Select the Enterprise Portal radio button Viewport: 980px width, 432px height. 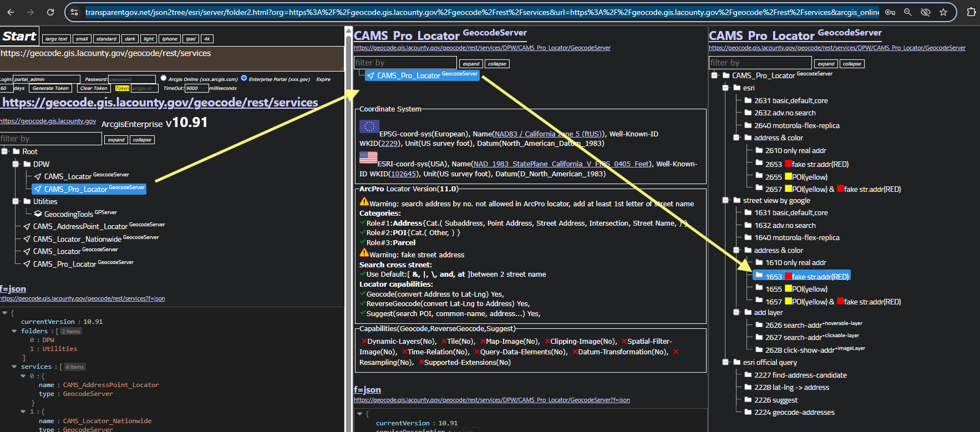[x=244, y=78]
